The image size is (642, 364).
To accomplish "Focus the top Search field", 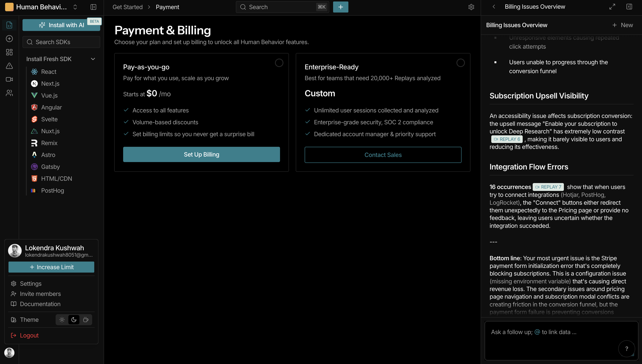I will click(283, 7).
